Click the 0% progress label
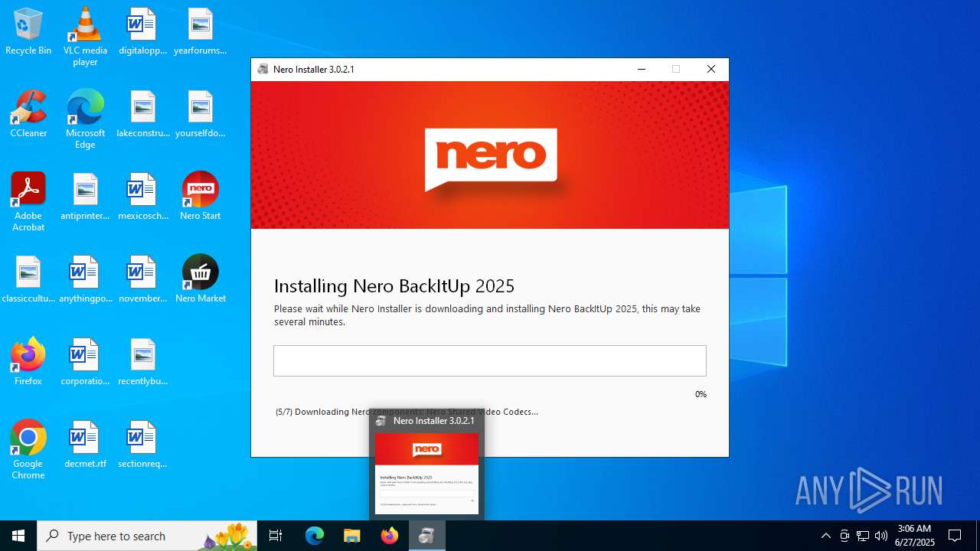Image resolution: width=980 pixels, height=551 pixels. click(x=701, y=394)
